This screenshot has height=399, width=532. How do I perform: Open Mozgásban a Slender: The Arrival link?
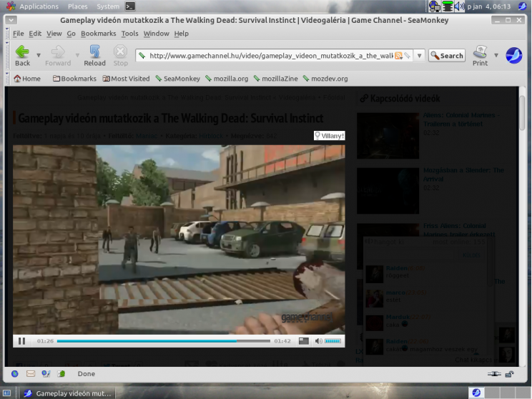463,174
